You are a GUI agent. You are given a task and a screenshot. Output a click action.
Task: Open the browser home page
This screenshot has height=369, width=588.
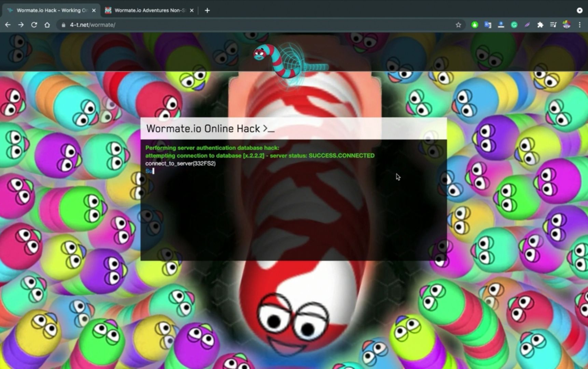pyautogui.click(x=47, y=25)
